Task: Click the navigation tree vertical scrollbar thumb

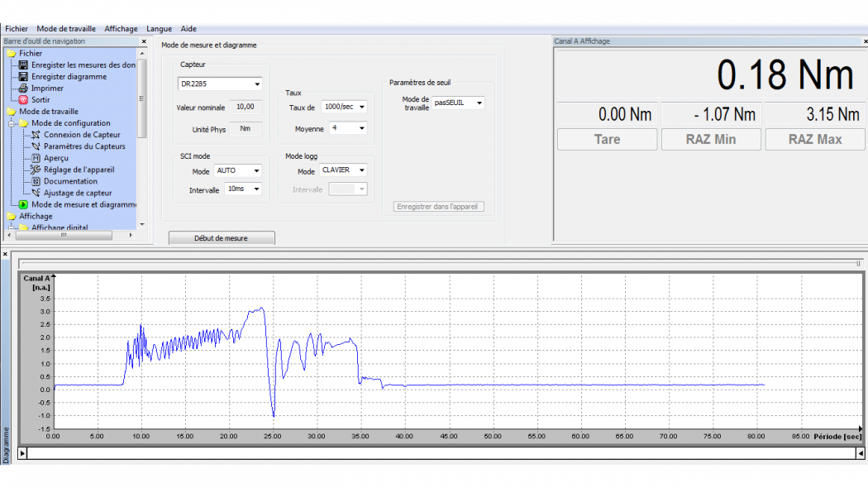Action: (141, 98)
